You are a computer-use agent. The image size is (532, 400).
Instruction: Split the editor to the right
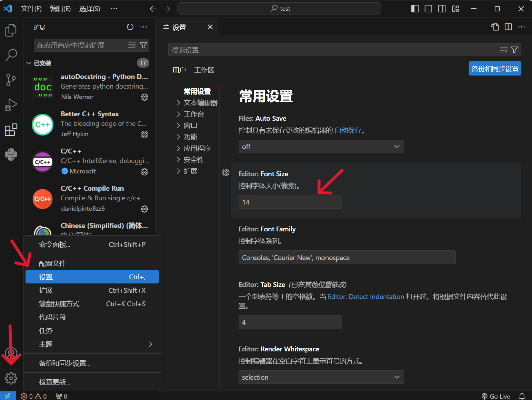[508, 27]
